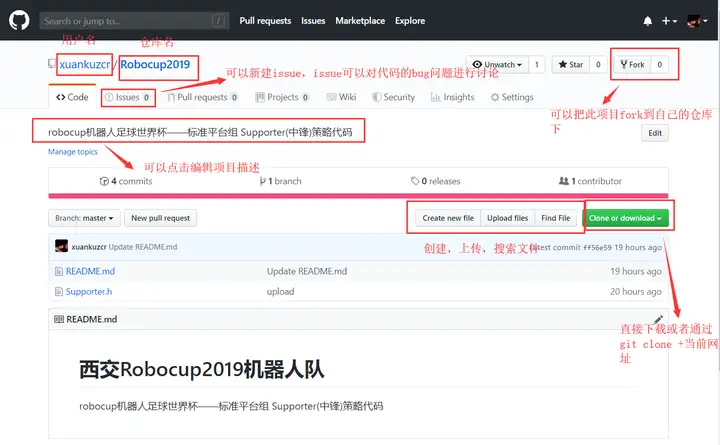This screenshot has height=445, width=720.
Task: Click the Manage topics link
Action: coord(73,152)
